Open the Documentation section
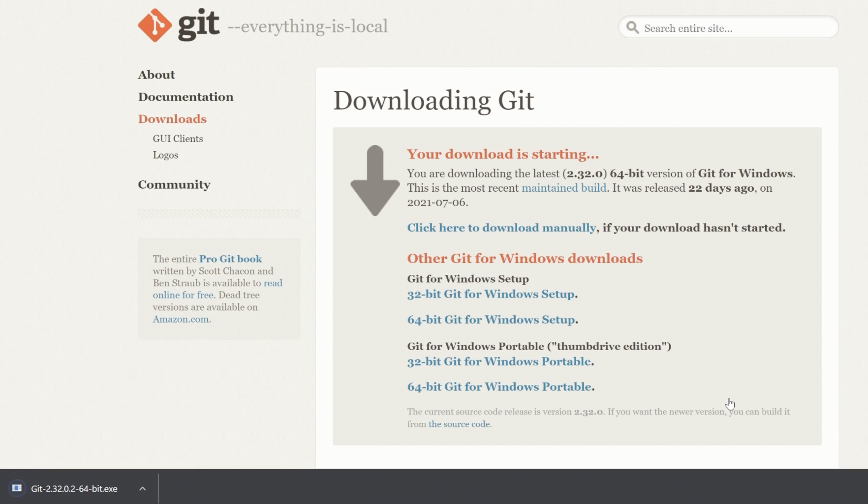 pyautogui.click(x=186, y=97)
